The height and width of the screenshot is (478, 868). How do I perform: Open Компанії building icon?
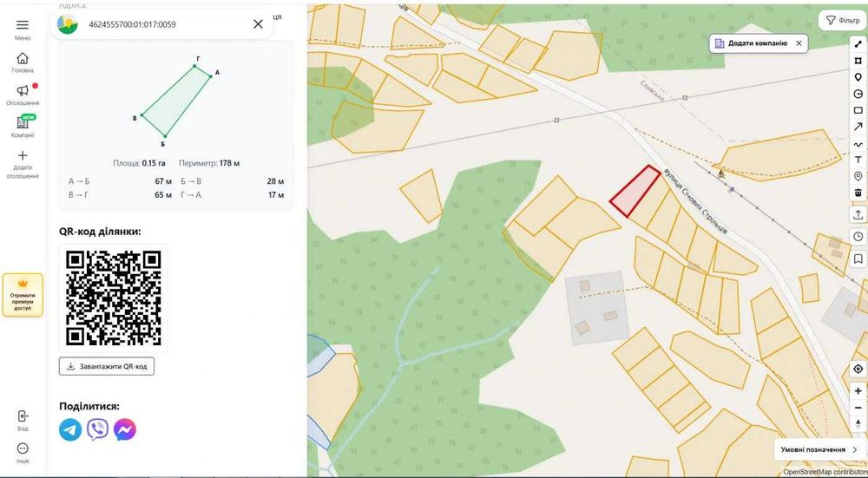23,123
